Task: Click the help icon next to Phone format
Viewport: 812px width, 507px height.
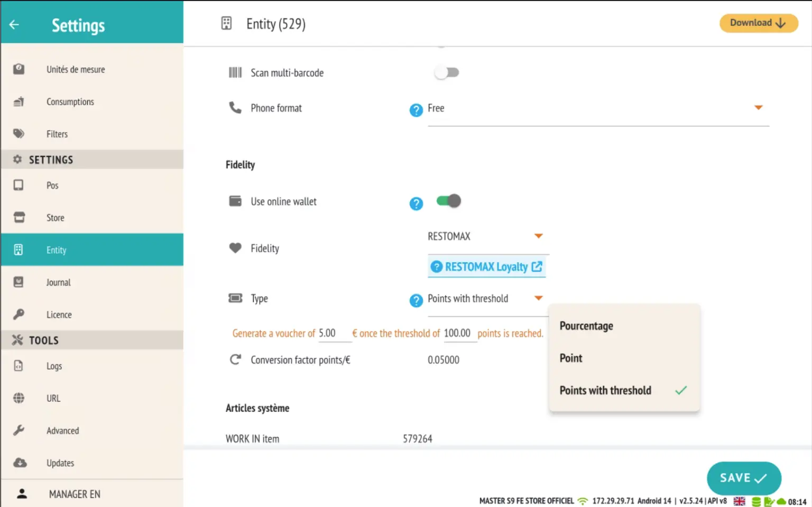Action: click(x=416, y=110)
